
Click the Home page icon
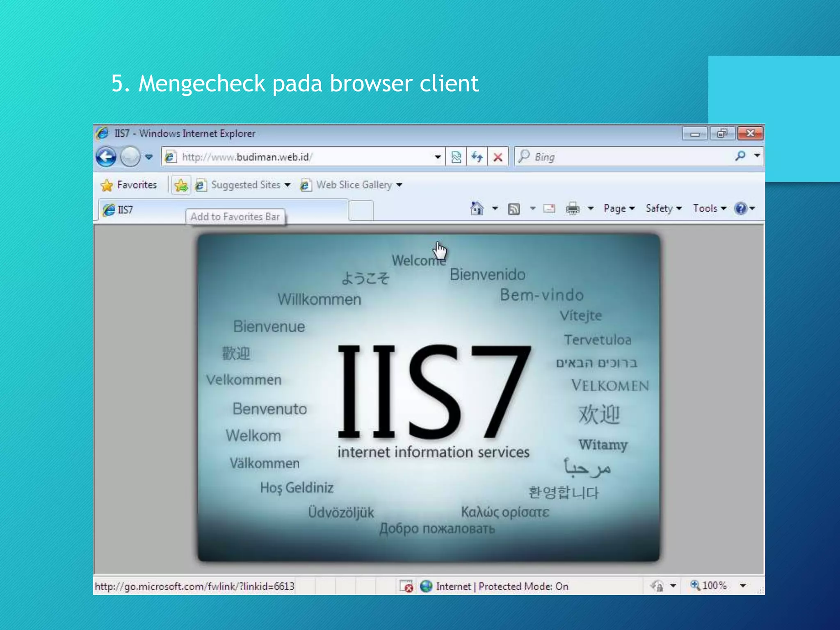(x=477, y=208)
